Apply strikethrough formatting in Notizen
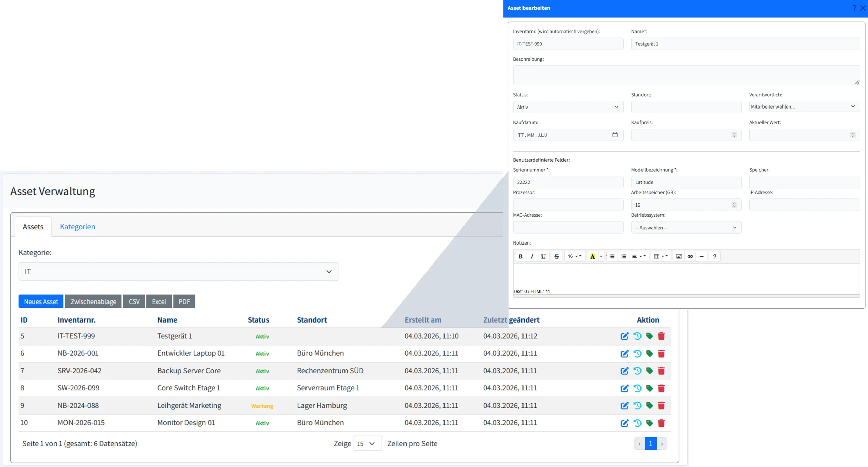868x467 pixels. coord(556,256)
